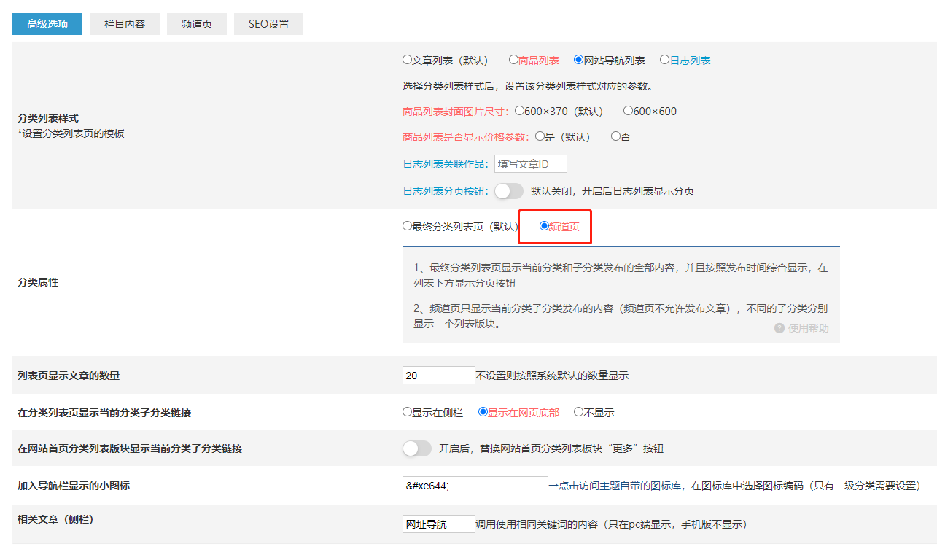Click the 网址导航 related articles field
937x560 pixels.
click(439, 524)
